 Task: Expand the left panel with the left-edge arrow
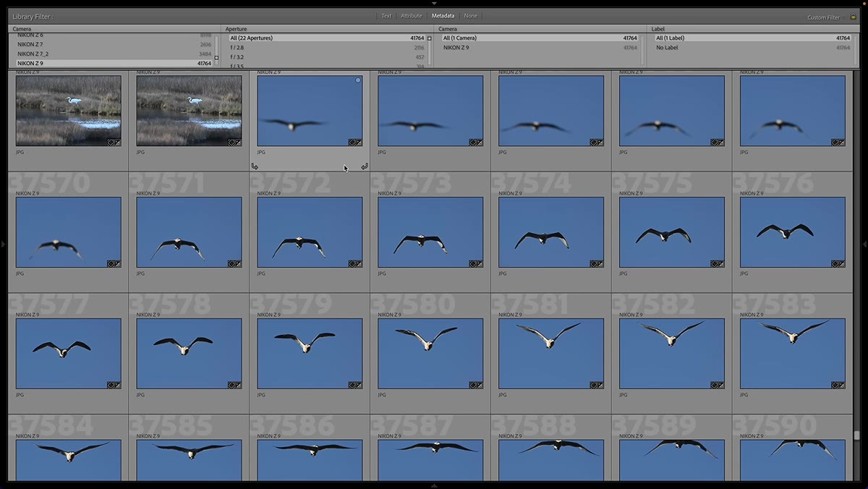pyautogui.click(x=4, y=244)
